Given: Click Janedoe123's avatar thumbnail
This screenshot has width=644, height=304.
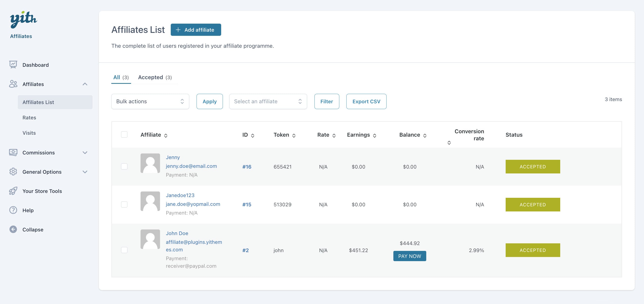Looking at the screenshot, I should [150, 201].
